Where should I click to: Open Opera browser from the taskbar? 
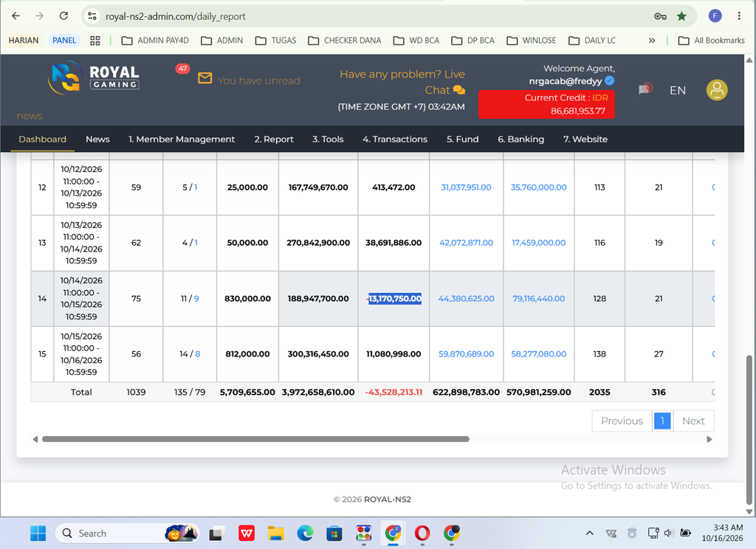pos(422,533)
